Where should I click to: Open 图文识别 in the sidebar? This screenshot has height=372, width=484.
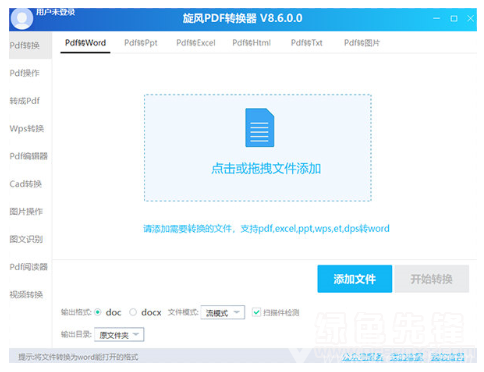(26, 239)
